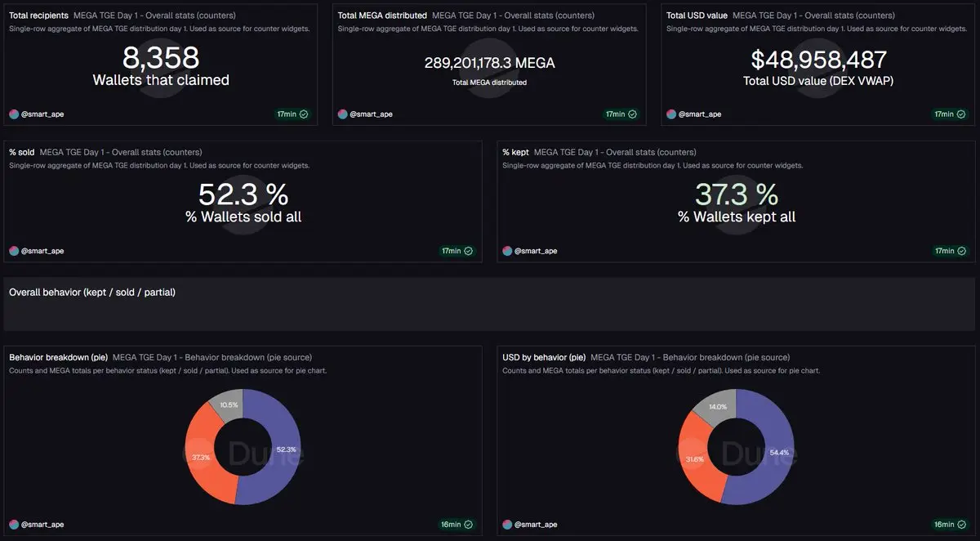The width and height of the screenshot is (980, 541).
Task: Click avatar icon in % kept widget
Action: tap(507, 251)
